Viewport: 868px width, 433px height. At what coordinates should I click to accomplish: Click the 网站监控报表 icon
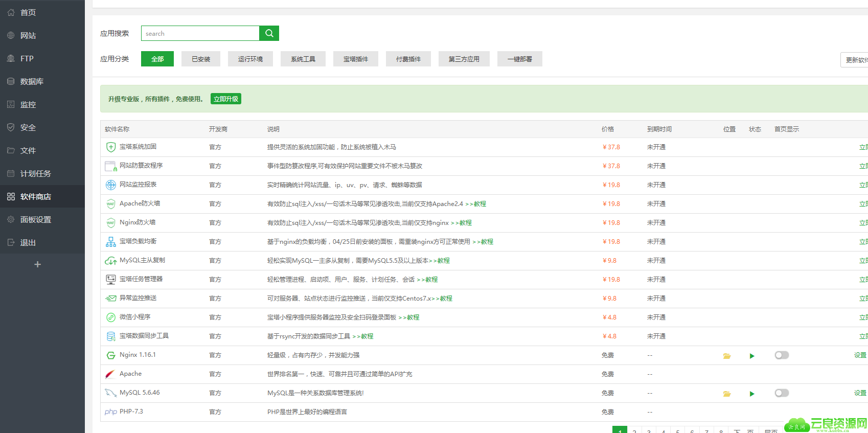110,185
